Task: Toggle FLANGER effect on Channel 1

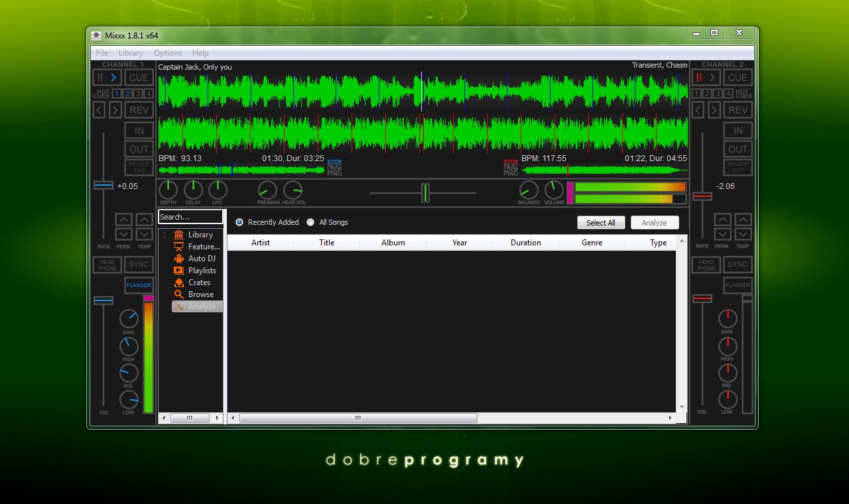Action: point(139,285)
